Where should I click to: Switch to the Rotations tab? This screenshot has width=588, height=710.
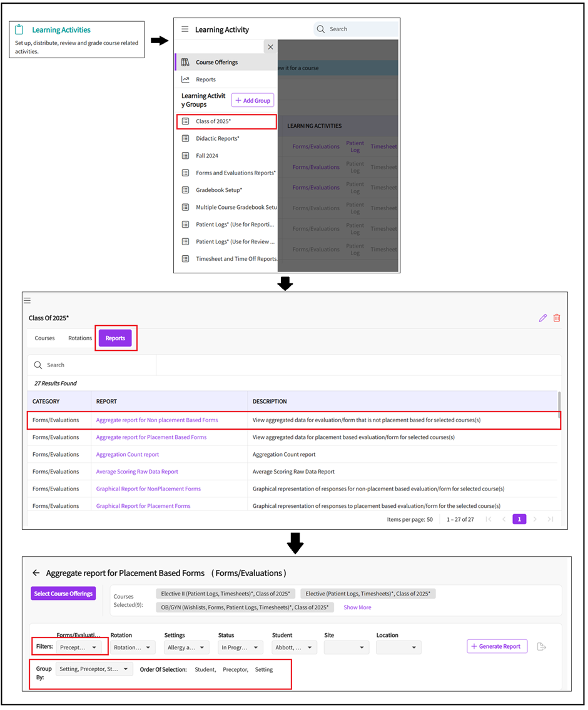(80, 338)
